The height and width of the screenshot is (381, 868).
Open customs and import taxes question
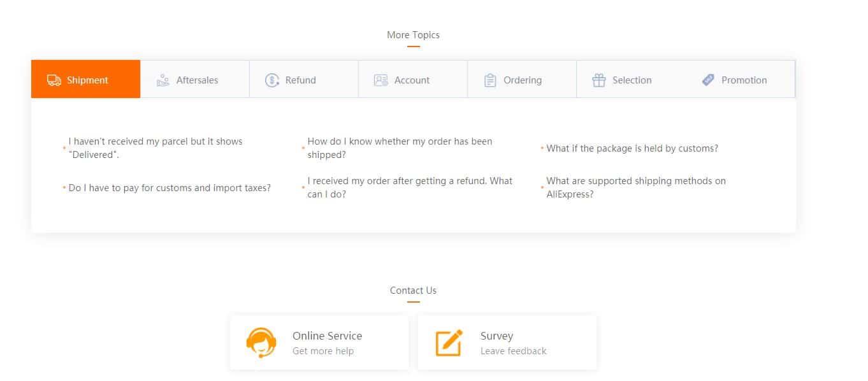point(170,188)
